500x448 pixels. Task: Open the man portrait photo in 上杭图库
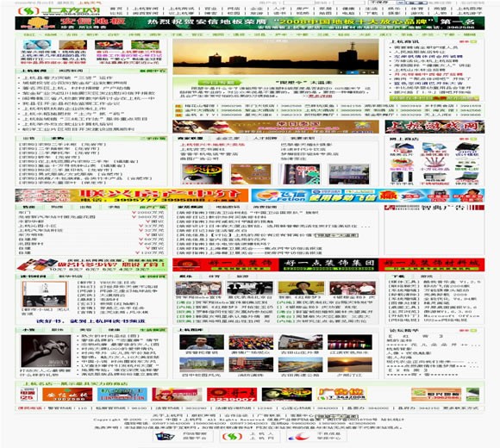(202, 342)
